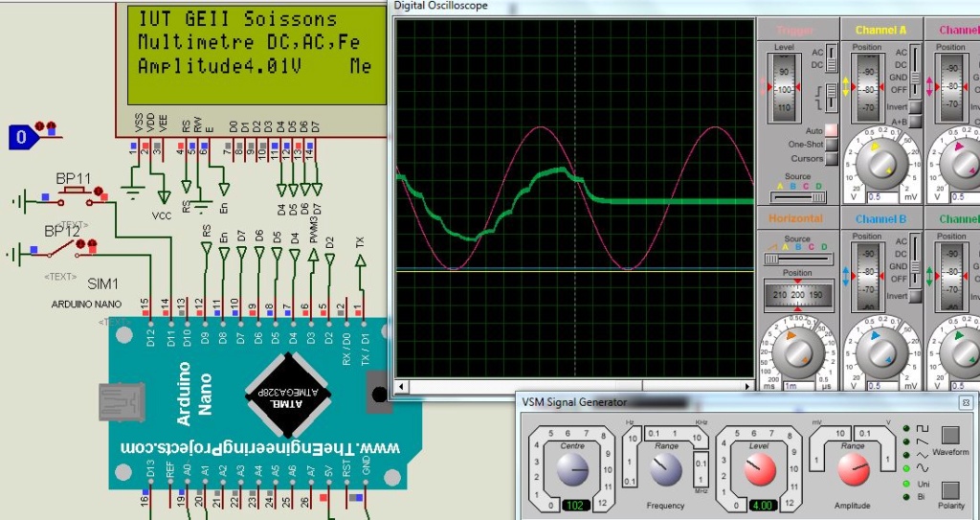The height and width of the screenshot is (520, 980).
Task: Click Channel C Position thumbwheel
Action: point(950,88)
